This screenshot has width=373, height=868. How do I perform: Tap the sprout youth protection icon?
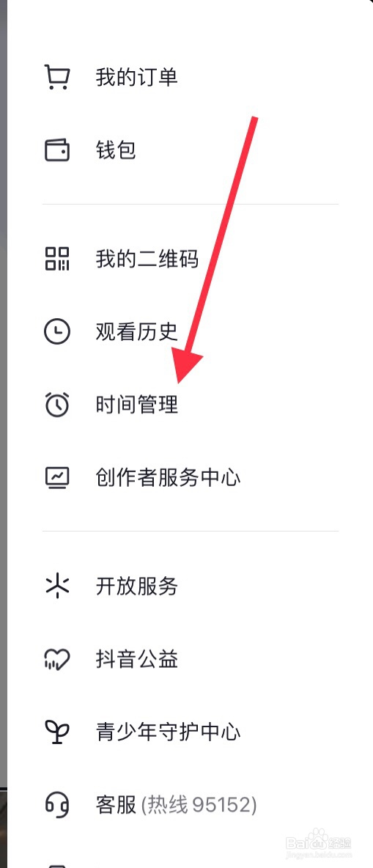click(57, 732)
